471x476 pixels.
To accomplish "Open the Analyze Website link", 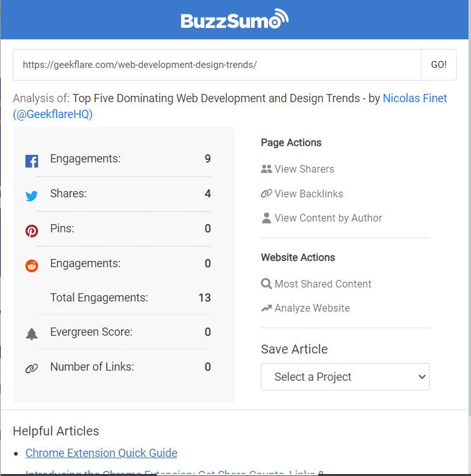I will point(312,308).
